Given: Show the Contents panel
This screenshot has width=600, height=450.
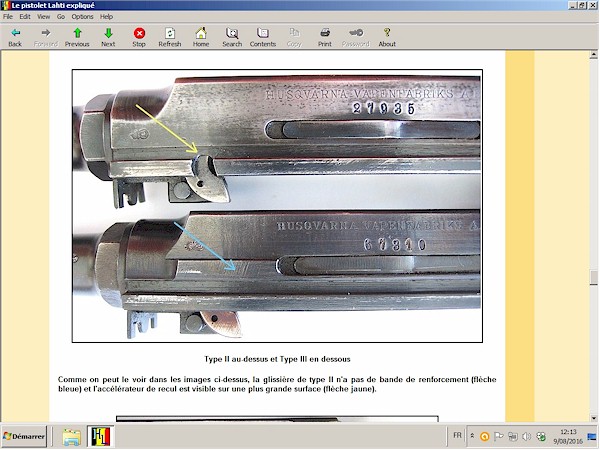Looking at the screenshot, I should [x=262, y=38].
